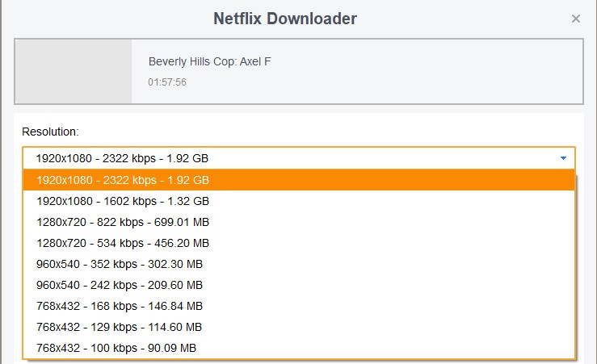This screenshot has height=364, width=597.
Task: Click blank header area left of the heading
Action: tap(97, 19)
